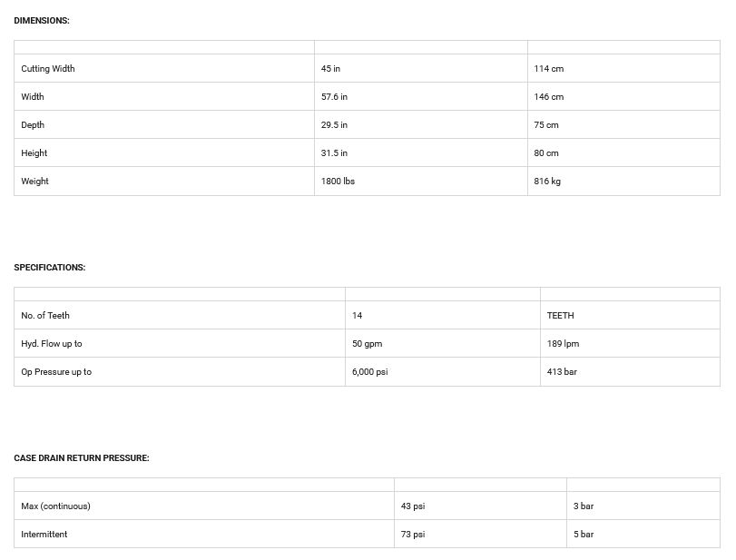
Task: Click the 1800 lbs weight value
Action: [338, 182]
